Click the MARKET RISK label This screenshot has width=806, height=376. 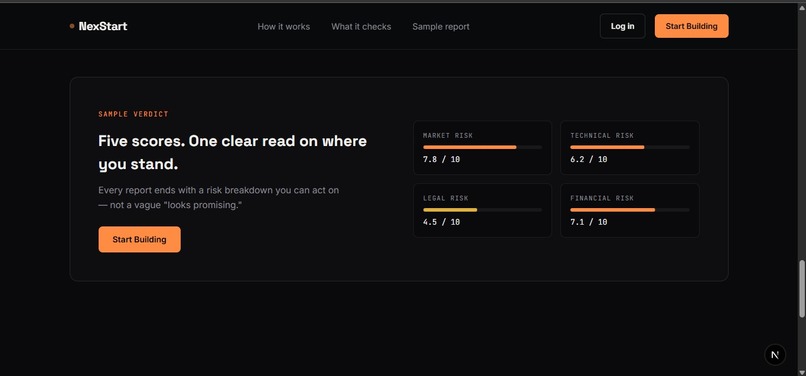[x=448, y=136]
